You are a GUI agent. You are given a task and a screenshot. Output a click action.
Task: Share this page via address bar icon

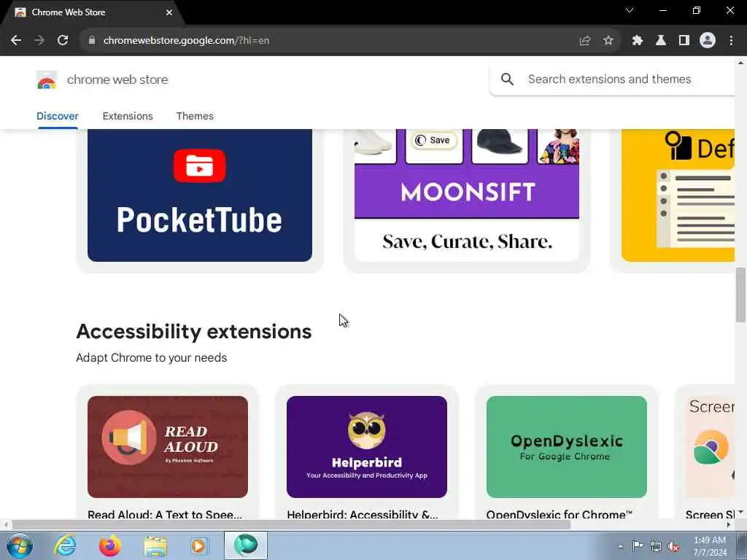[x=584, y=41]
